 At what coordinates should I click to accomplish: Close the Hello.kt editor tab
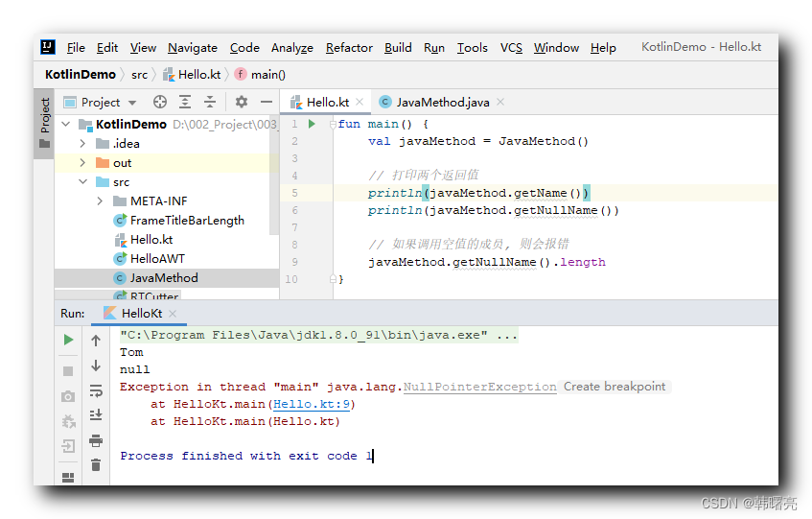coord(360,102)
